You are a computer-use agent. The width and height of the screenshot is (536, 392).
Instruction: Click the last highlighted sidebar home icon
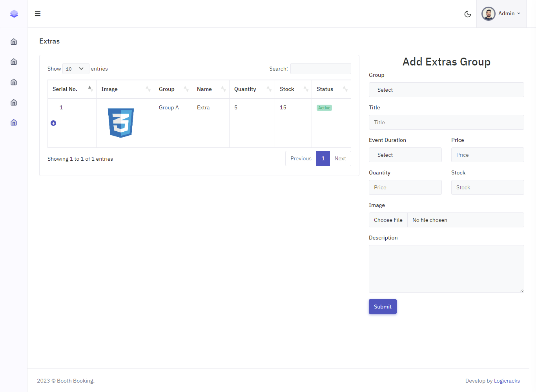[14, 122]
